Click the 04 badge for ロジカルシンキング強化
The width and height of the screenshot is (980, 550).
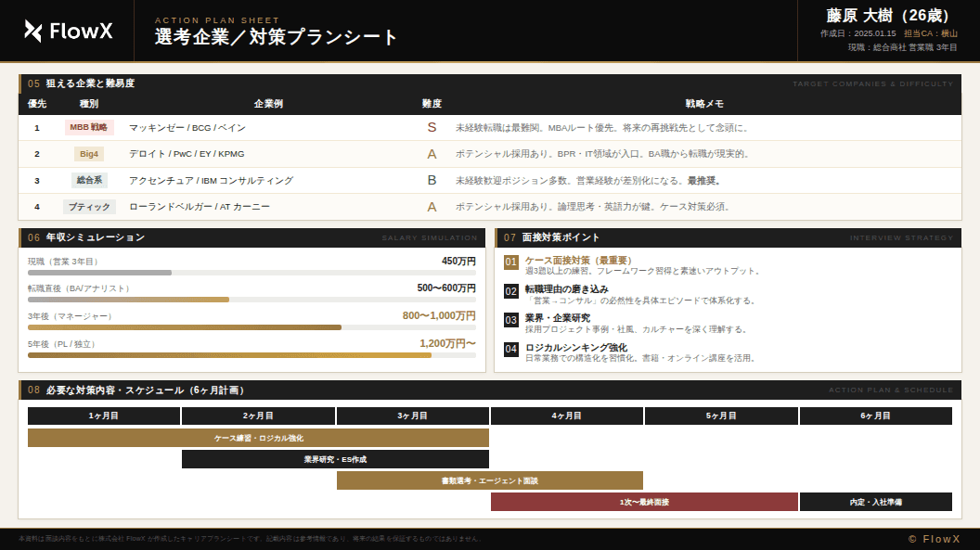click(510, 350)
